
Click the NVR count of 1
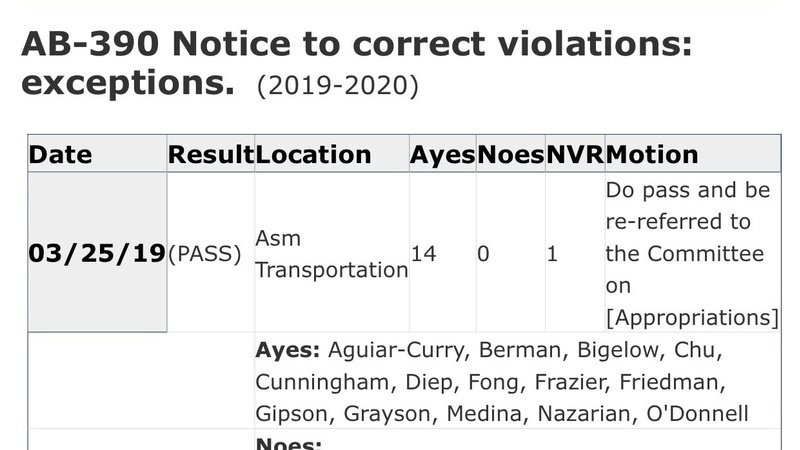552,254
